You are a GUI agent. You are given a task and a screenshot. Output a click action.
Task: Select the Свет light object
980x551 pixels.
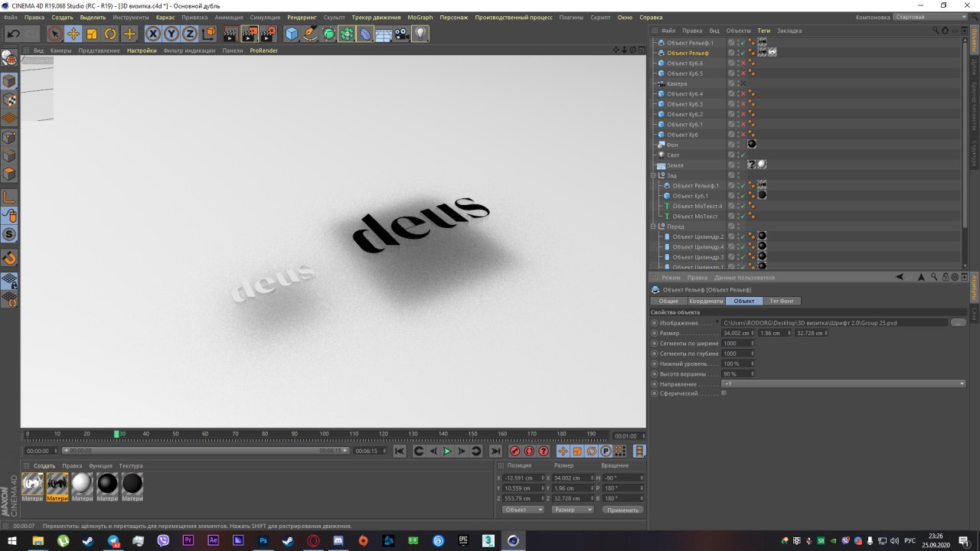tap(673, 155)
